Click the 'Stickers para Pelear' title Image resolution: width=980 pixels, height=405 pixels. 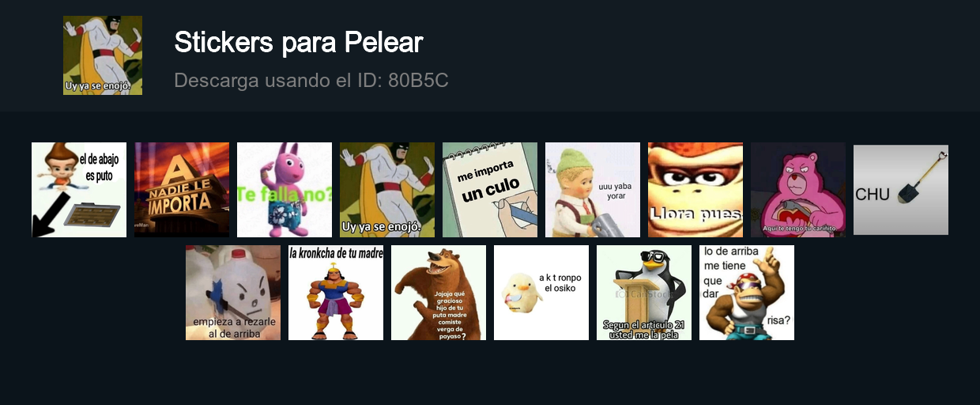(x=299, y=43)
